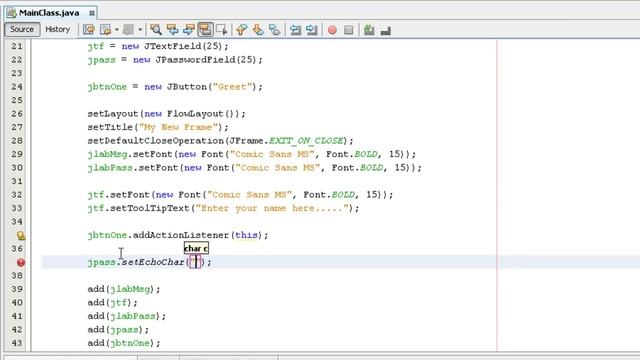Click the Toggle Bookmark icon
Image resolution: width=640 pixels, height=360 pixels.
[275, 29]
